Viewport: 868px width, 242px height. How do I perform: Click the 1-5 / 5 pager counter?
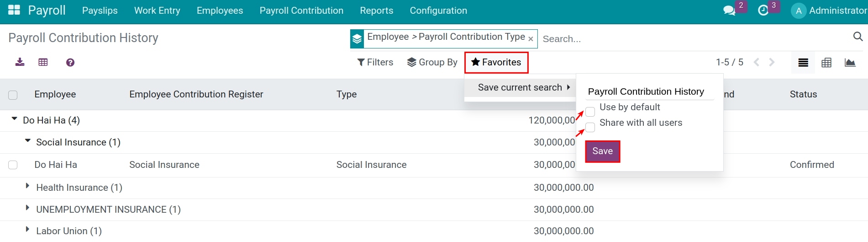[730, 62]
